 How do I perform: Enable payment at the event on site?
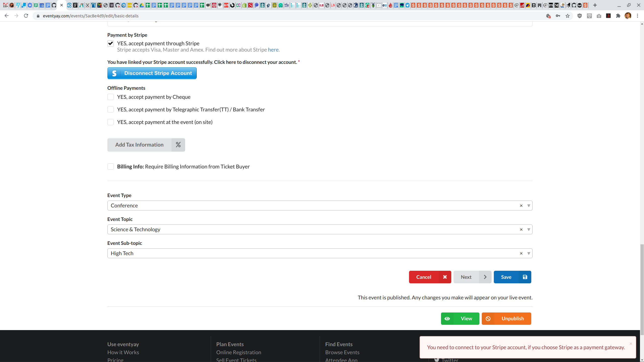coord(110,122)
